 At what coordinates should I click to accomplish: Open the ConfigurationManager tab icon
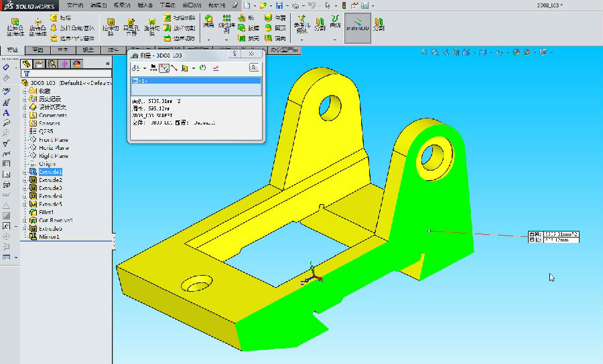pyautogui.click(x=51, y=64)
